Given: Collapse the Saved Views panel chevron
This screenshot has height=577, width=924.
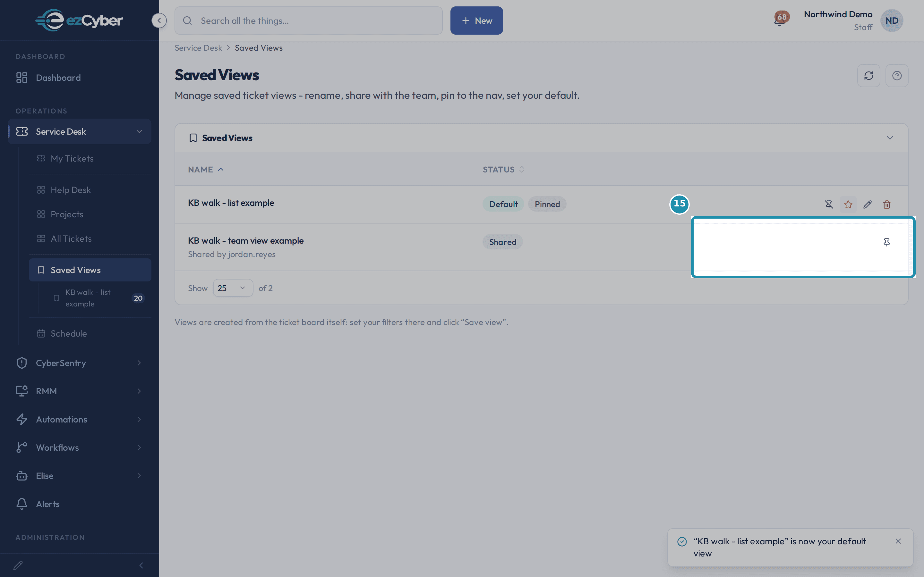Looking at the screenshot, I should click(x=890, y=138).
